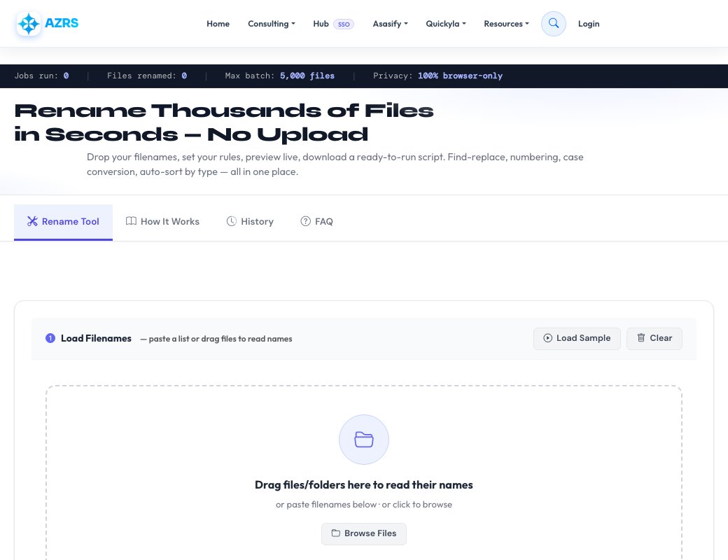Click the SSO badge next to Hub
The image size is (728, 560).
tap(344, 24)
